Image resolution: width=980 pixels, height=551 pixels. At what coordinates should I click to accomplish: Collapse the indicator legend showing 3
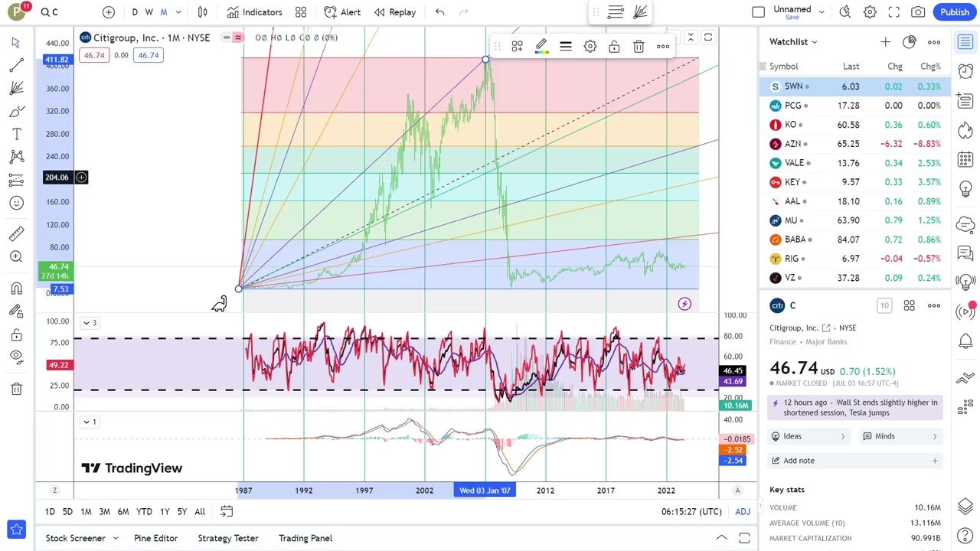point(90,323)
